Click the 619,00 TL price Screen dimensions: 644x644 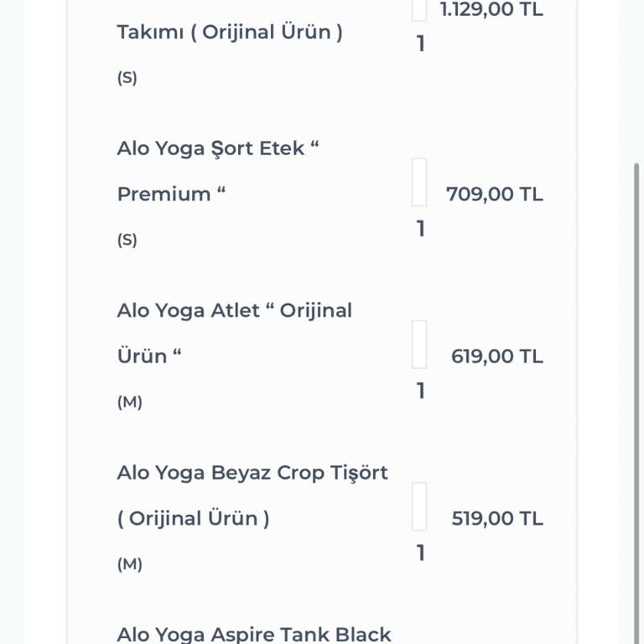(497, 356)
